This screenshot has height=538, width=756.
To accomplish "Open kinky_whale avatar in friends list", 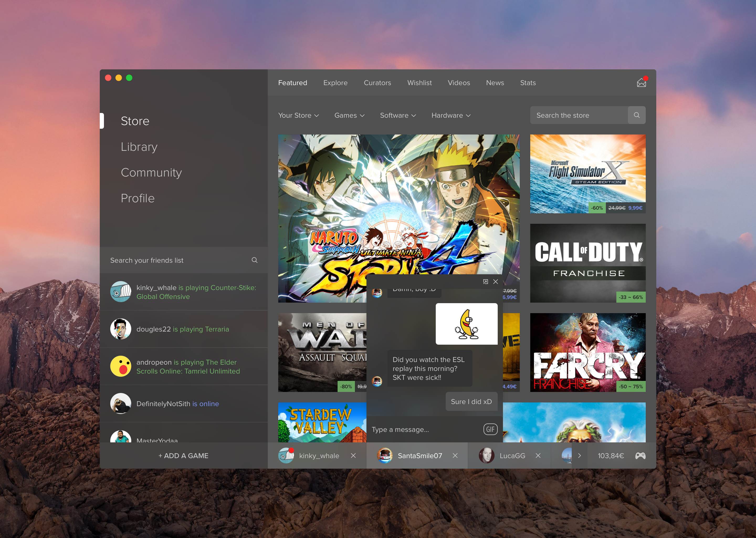I will [x=120, y=292].
